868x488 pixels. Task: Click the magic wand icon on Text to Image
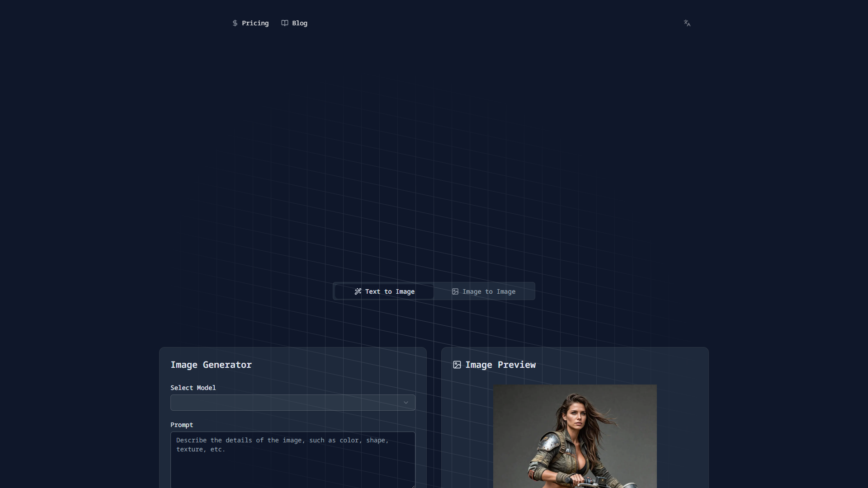[x=358, y=291]
